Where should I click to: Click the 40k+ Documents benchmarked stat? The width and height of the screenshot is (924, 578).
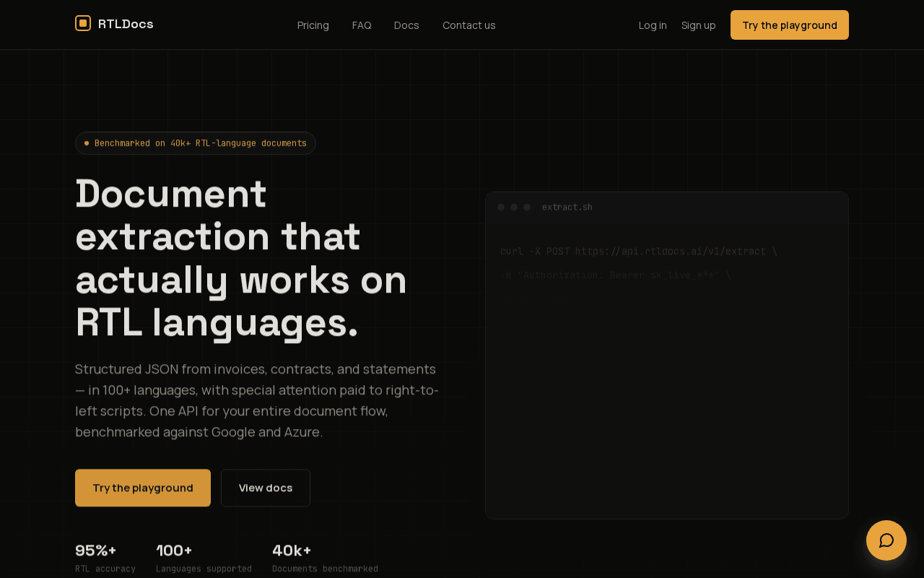pos(325,558)
